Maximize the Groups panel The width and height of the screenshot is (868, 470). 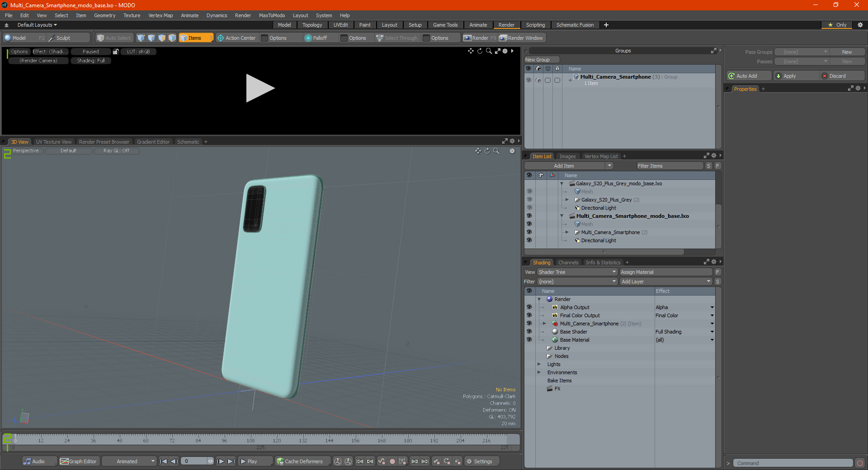(x=714, y=51)
